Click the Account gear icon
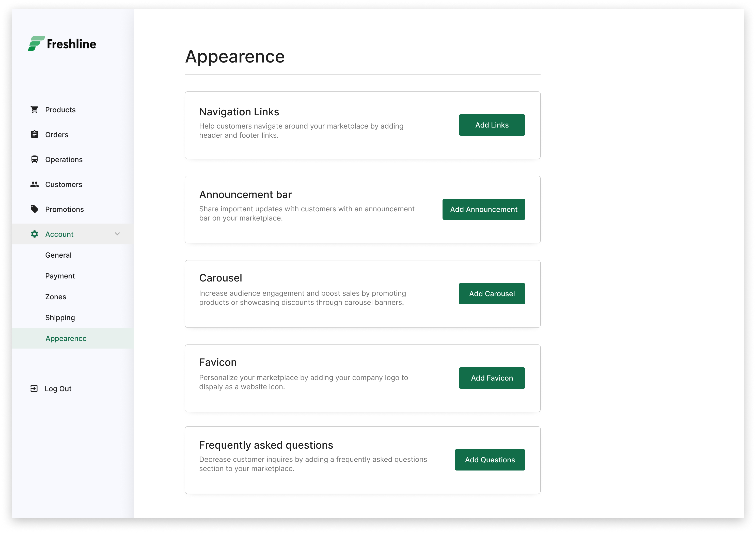 [x=34, y=234]
